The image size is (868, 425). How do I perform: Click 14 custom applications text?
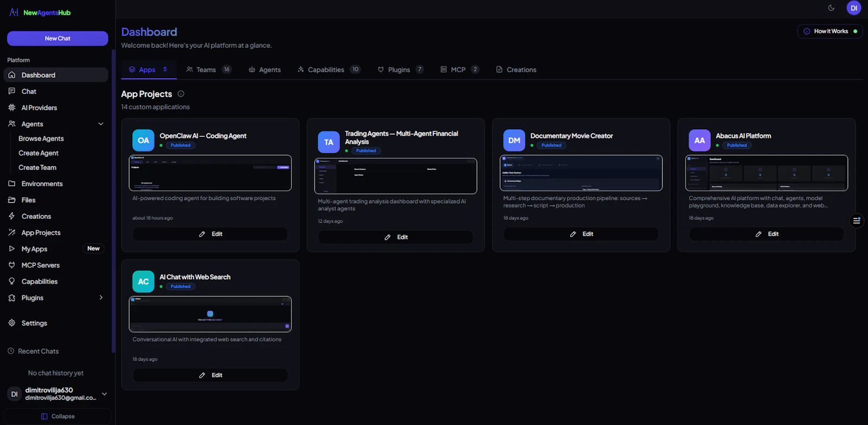click(x=156, y=107)
